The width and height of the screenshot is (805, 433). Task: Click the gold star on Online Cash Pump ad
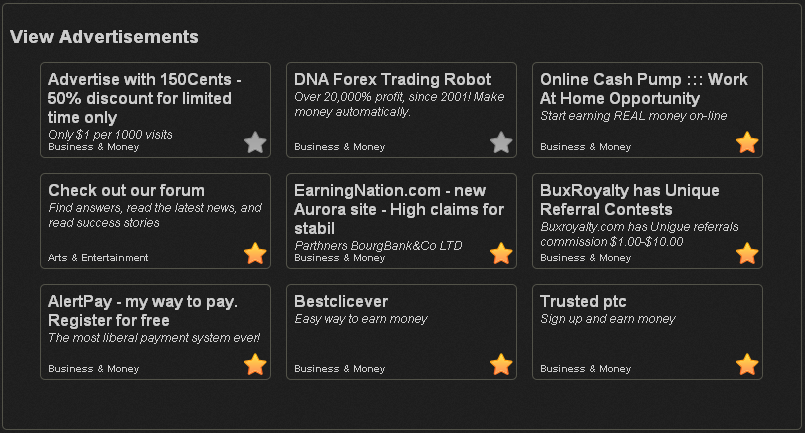(x=747, y=142)
